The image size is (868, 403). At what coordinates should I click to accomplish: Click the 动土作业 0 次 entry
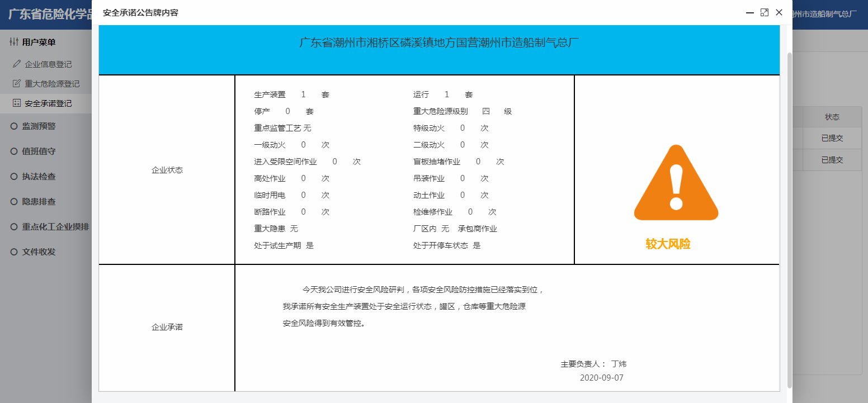(451, 195)
